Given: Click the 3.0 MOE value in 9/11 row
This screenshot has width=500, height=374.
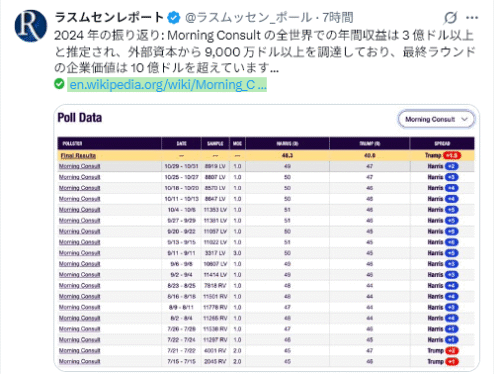Looking at the screenshot, I should coord(237,253).
